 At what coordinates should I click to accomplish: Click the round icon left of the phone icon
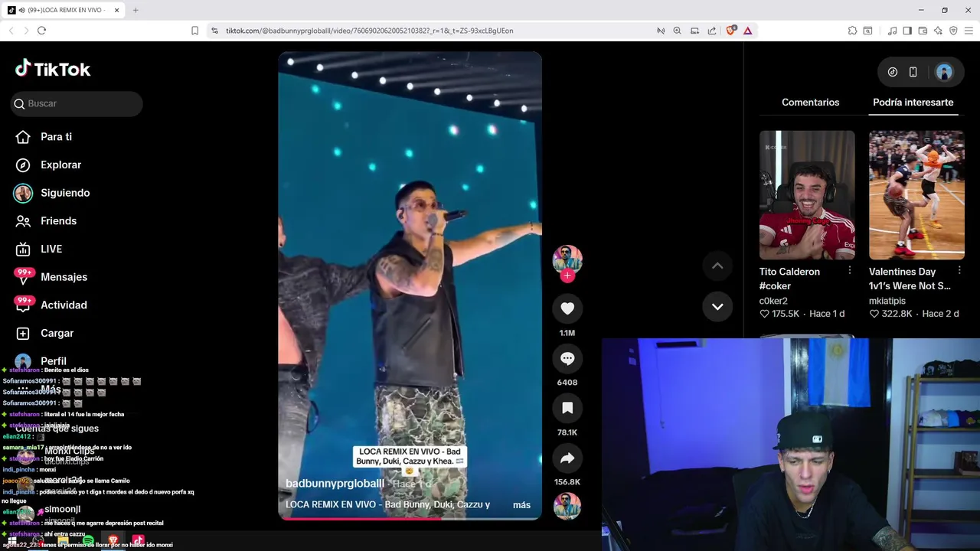[x=893, y=72]
